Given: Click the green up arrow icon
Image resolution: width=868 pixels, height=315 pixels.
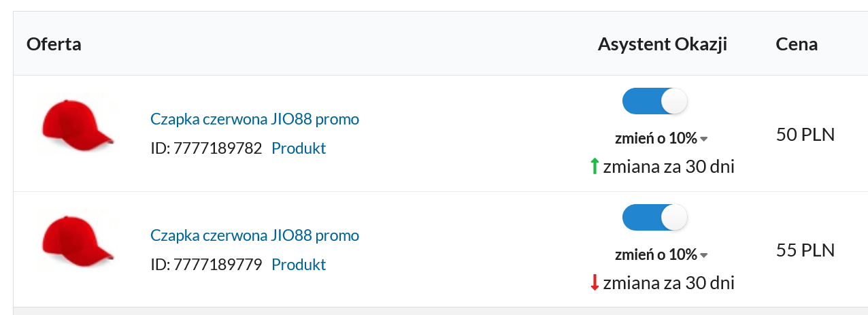Looking at the screenshot, I should tap(595, 166).
